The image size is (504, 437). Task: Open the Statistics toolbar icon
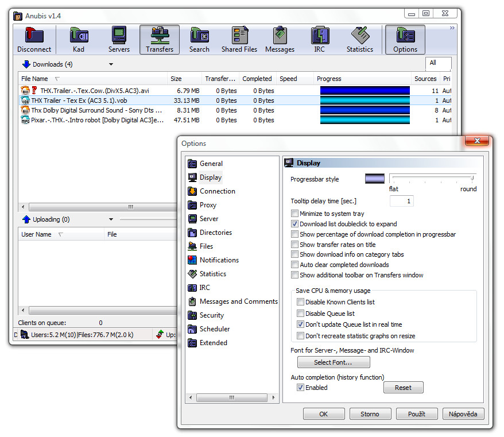pos(360,40)
